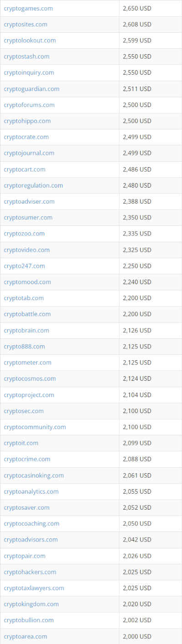Click the cryptoanalytics.com link
This screenshot has width=182, height=644.
click(x=31, y=491)
